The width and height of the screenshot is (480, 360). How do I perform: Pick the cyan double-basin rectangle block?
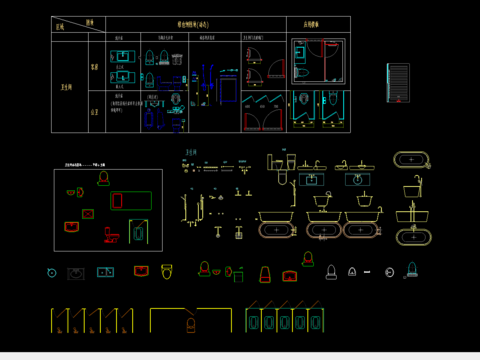[x=105, y=272]
